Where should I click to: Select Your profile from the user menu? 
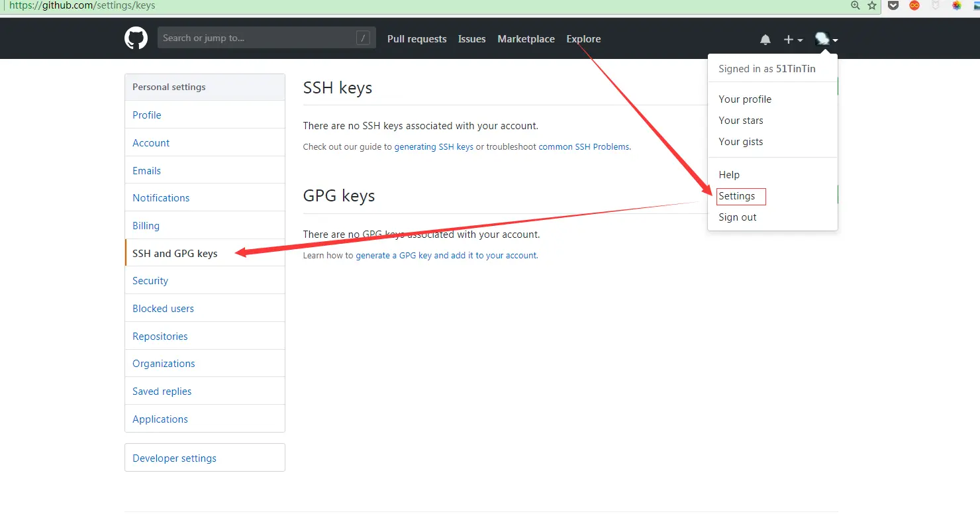pos(773,99)
